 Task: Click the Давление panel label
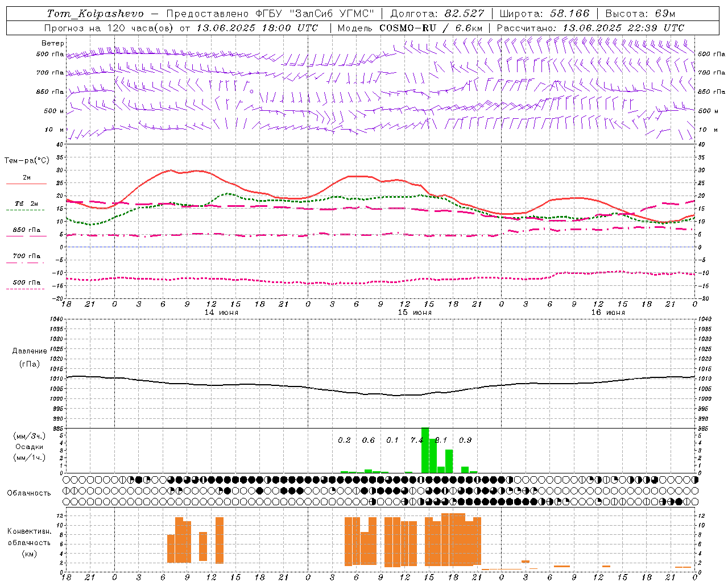(x=30, y=351)
